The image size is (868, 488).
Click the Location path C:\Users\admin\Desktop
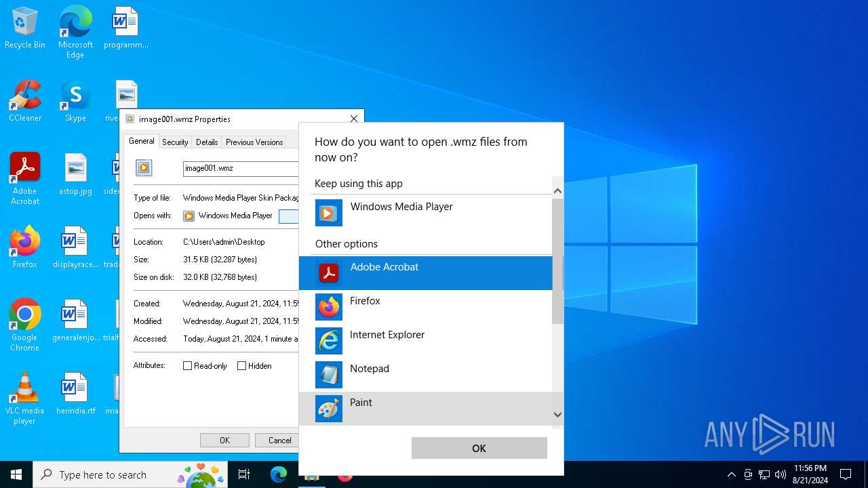[224, 242]
